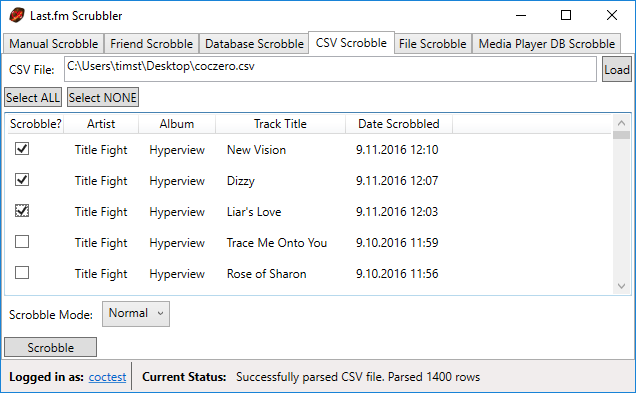
Task: Click the date 9.10.2016 11:59
Action: [397, 243]
